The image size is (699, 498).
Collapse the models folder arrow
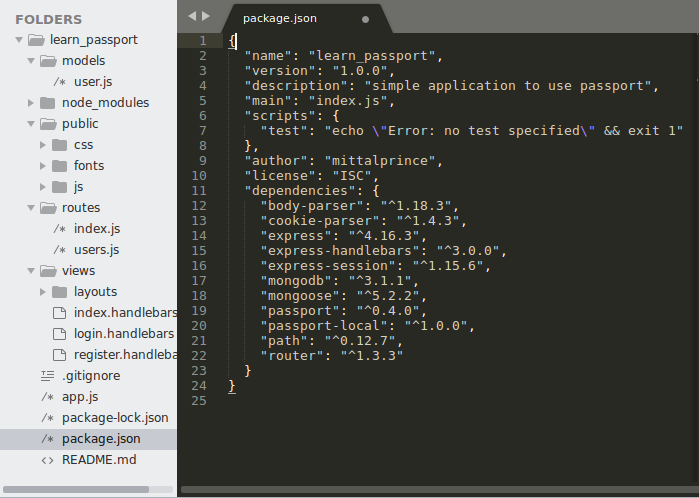pyautogui.click(x=31, y=61)
